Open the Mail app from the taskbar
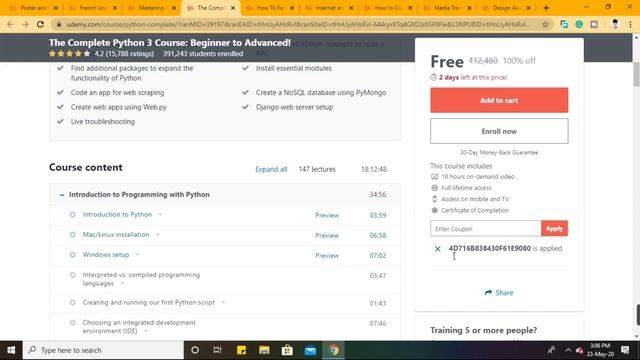This screenshot has width=640, height=360. [310, 350]
